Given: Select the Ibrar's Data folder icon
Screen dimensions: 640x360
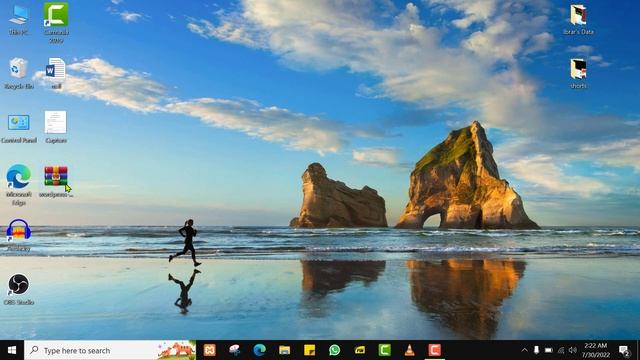Looking at the screenshot, I should click(578, 20).
